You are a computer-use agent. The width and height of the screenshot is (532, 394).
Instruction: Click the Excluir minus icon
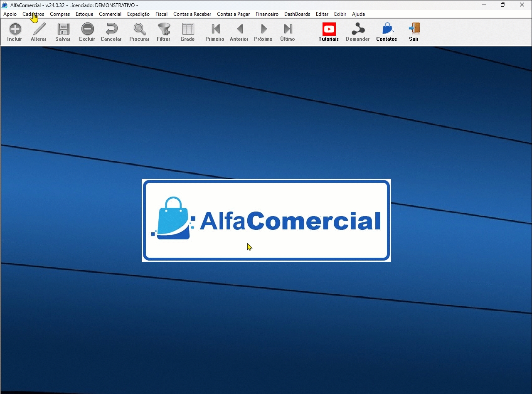87,29
